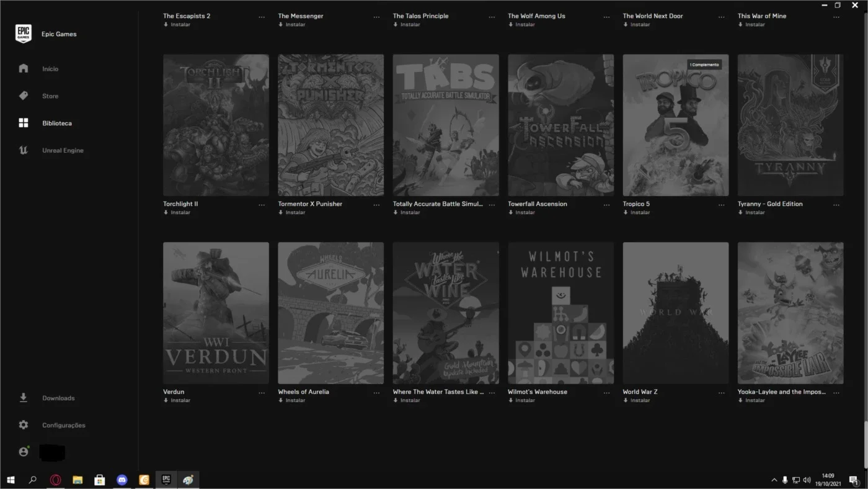Open options menu for Torchlight II
Viewport: 868px width, 489px height.
coord(262,205)
